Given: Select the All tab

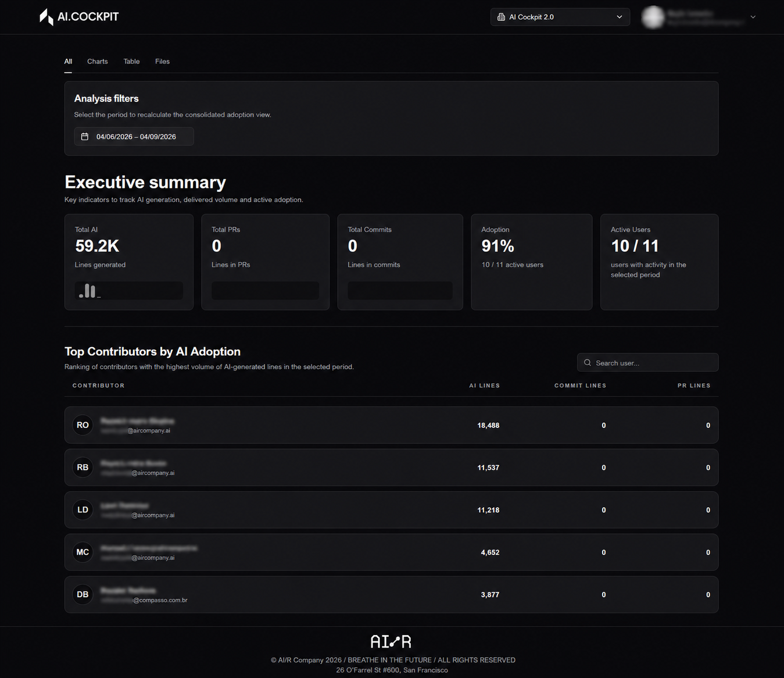Looking at the screenshot, I should [x=68, y=61].
